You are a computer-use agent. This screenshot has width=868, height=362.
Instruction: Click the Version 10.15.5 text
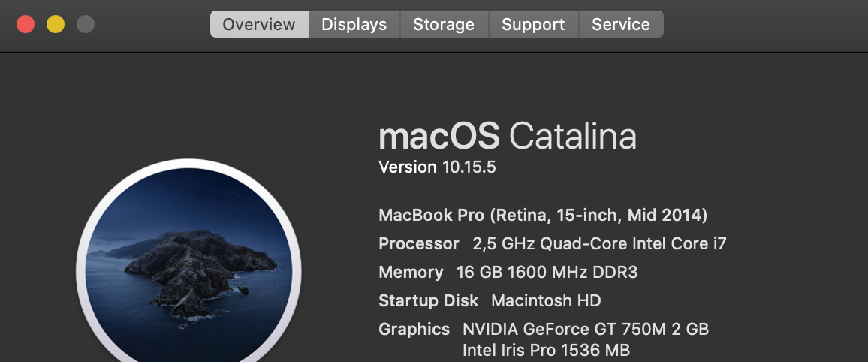click(x=437, y=167)
